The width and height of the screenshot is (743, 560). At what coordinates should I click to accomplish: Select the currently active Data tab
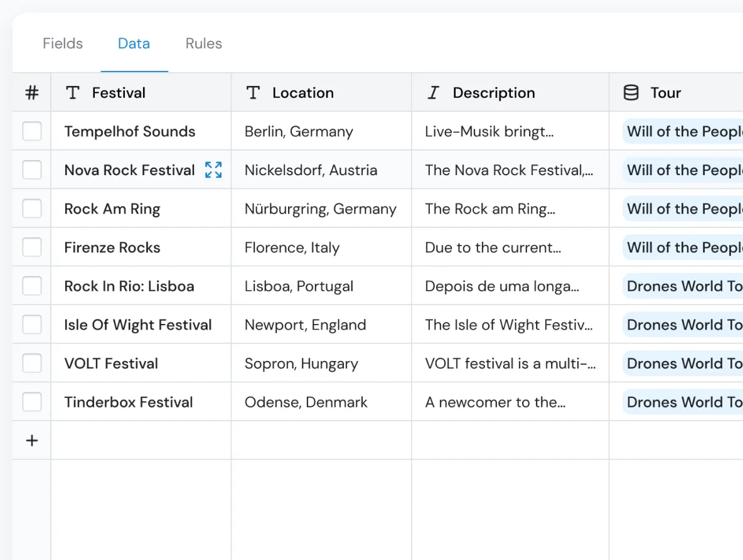pos(134,43)
